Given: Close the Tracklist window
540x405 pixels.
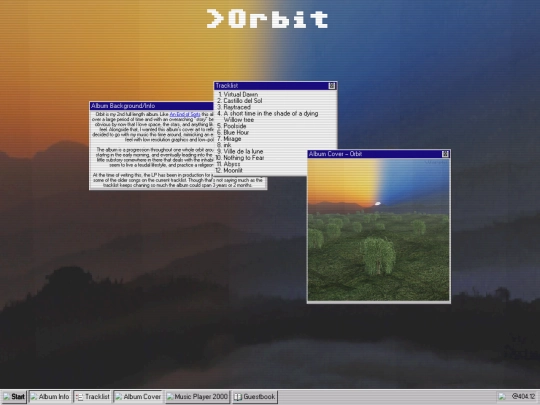Looking at the screenshot, I should (x=332, y=86).
